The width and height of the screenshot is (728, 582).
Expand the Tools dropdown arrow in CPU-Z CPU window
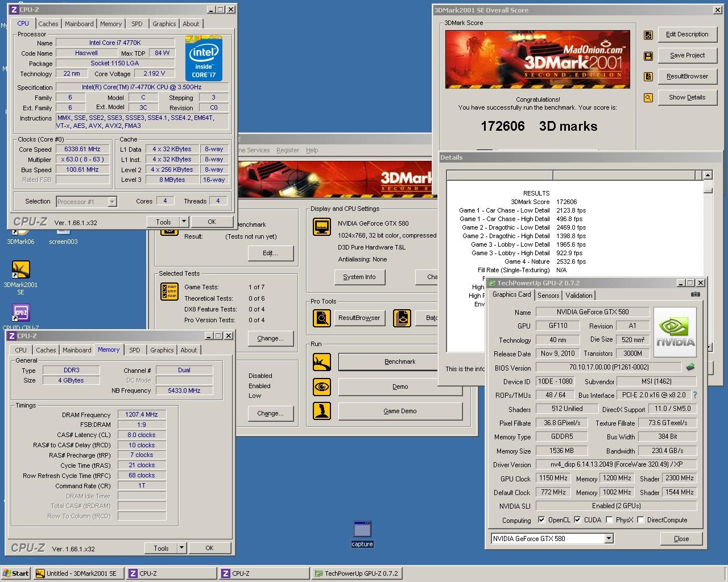point(184,222)
